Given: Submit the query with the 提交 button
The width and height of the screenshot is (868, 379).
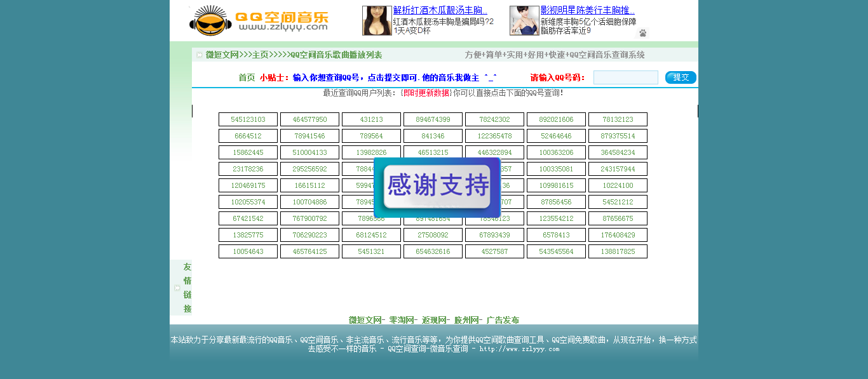Looking at the screenshot, I should click(681, 77).
